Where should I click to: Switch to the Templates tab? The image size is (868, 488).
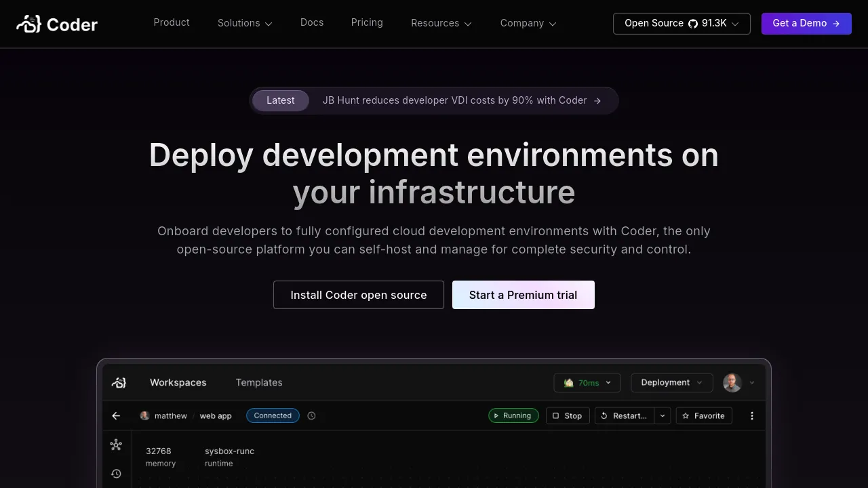[259, 382]
